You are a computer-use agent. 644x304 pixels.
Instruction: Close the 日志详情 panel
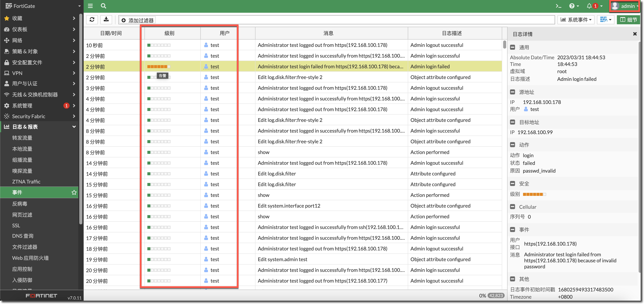pyautogui.click(x=634, y=34)
